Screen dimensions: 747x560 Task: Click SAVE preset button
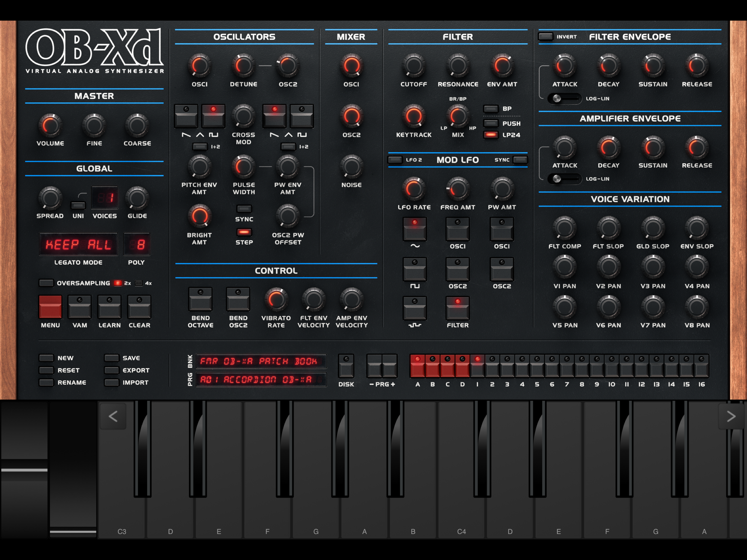(x=112, y=358)
